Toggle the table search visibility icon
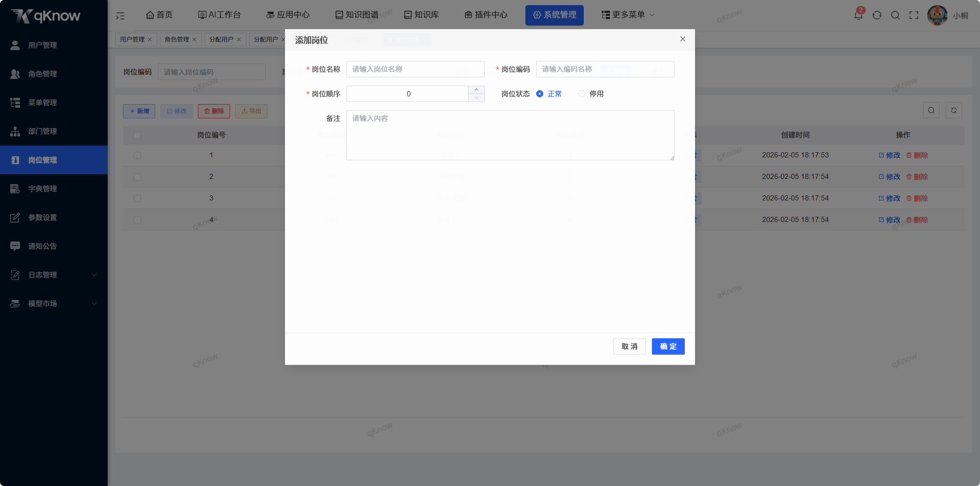Screen dimensions: 980x486 click(931, 110)
